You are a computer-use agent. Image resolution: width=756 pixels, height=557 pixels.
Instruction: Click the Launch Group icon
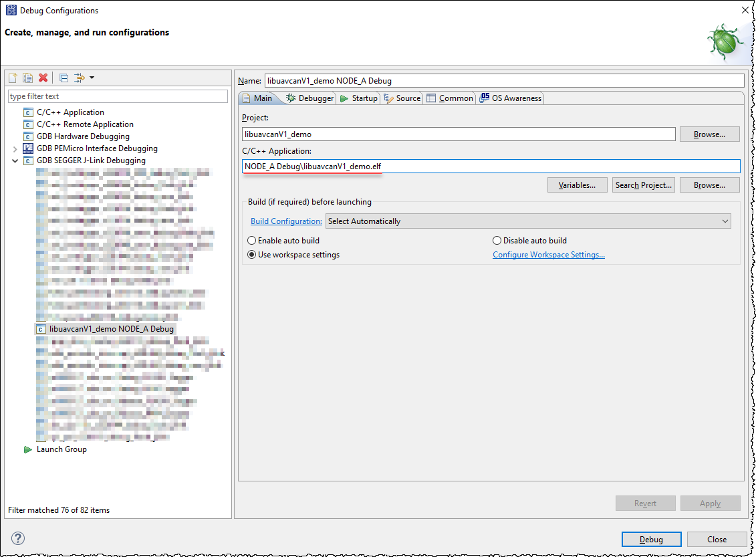28,449
